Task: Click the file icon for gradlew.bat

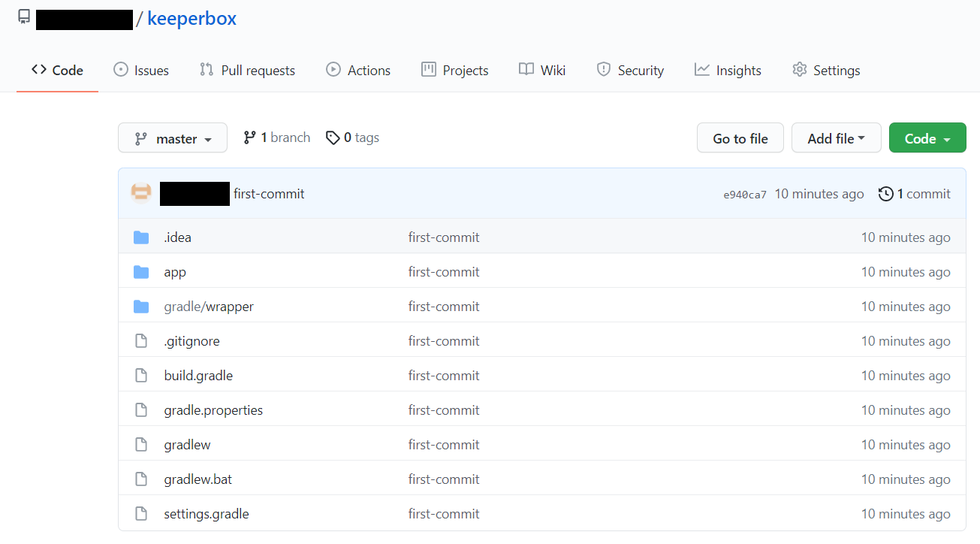Action: [141, 479]
